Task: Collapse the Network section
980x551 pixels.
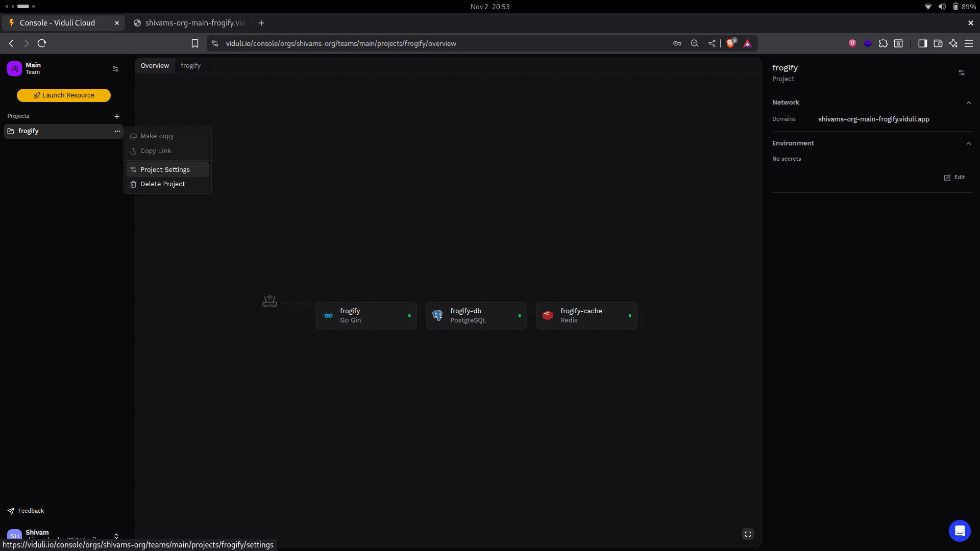Action: click(x=968, y=103)
